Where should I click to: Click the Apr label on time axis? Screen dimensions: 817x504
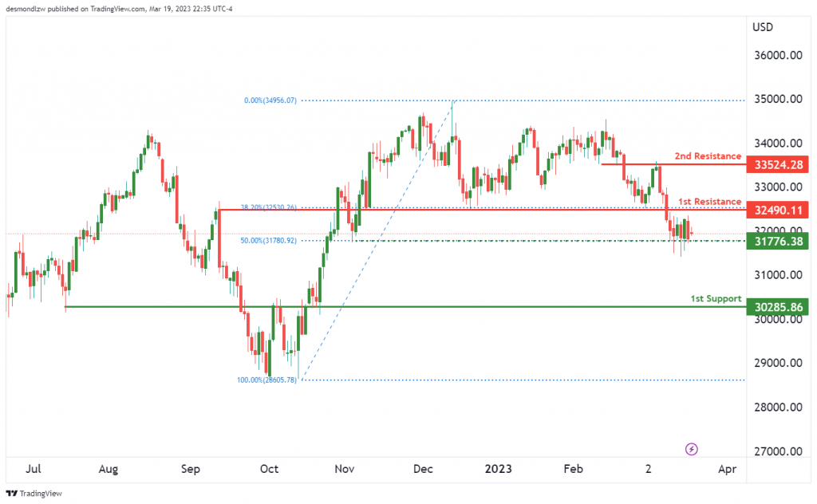point(727,469)
